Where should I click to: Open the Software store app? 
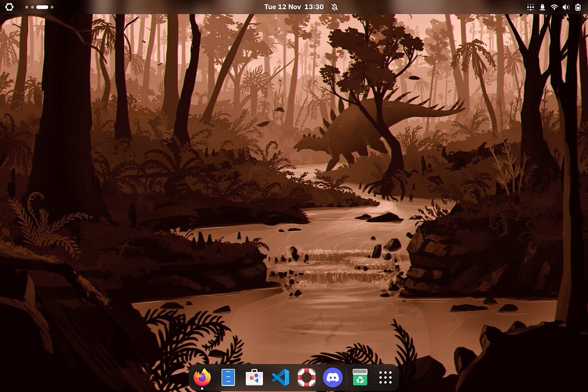(x=254, y=377)
